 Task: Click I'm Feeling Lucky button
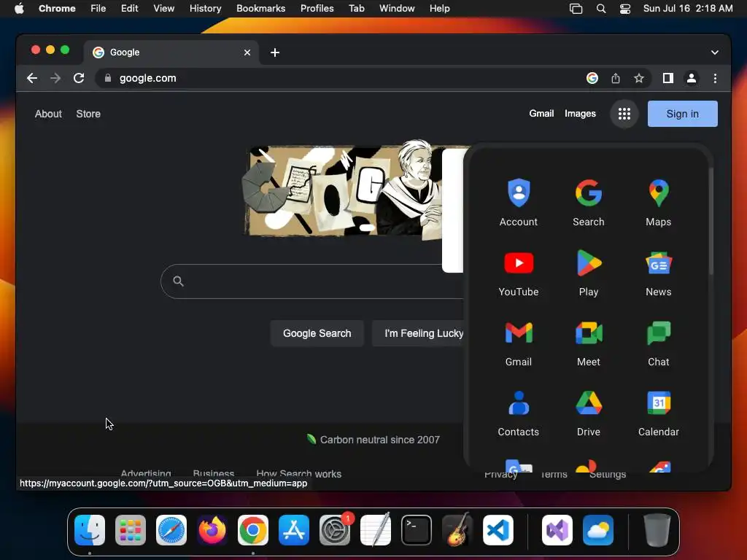[418, 333]
